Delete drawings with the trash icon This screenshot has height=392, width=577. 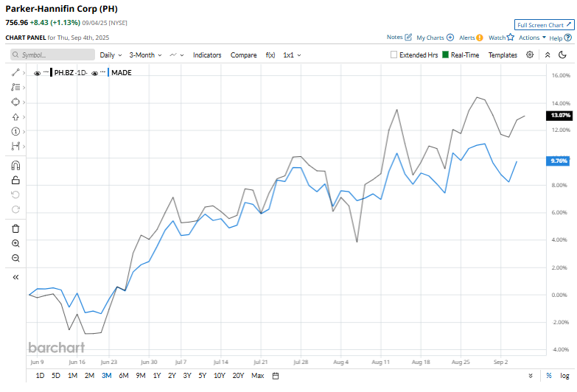pyautogui.click(x=15, y=228)
